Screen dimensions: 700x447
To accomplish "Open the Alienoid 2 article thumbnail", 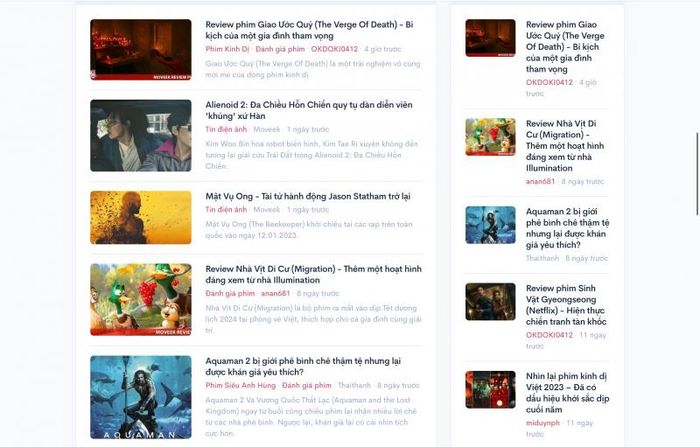I will click(141, 136).
